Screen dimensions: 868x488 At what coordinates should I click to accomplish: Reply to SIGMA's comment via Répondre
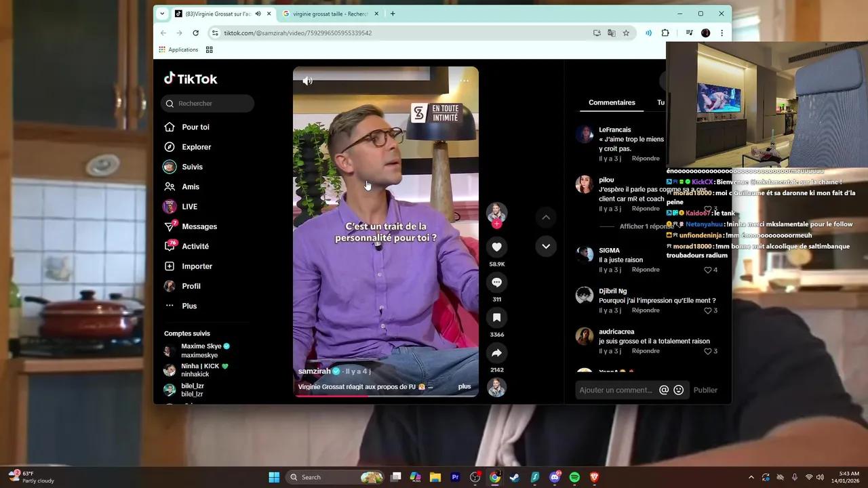click(x=646, y=270)
